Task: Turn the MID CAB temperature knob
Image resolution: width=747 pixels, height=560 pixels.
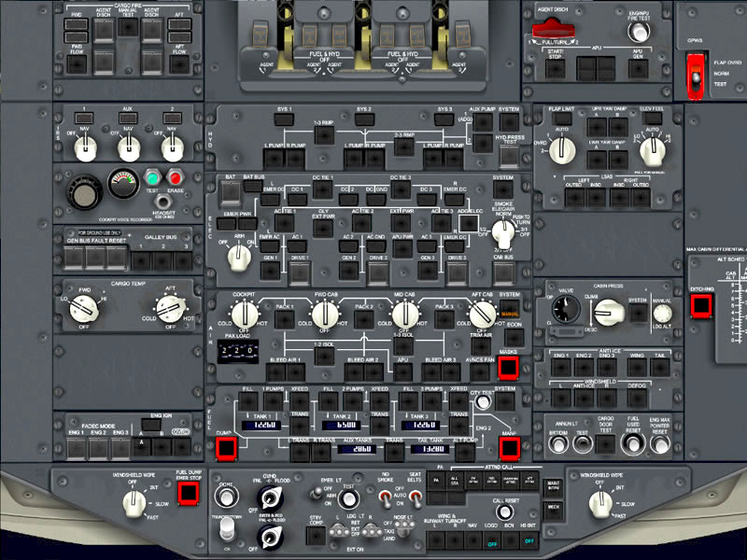Action: pyautogui.click(x=405, y=315)
